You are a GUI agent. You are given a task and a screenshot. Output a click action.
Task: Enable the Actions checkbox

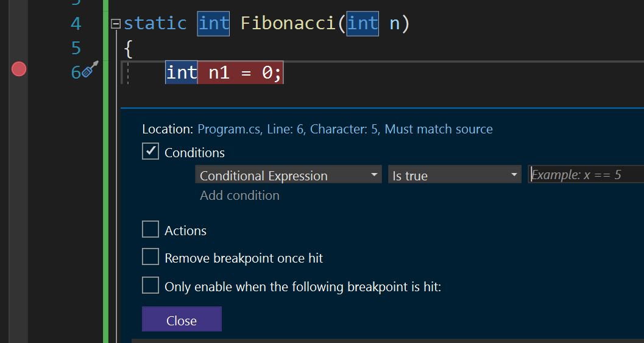click(150, 230)
